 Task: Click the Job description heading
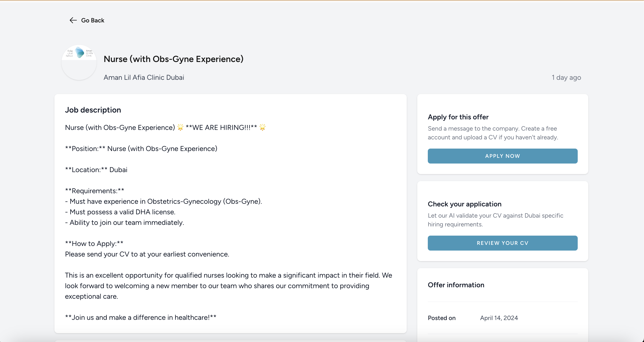[x=93, y=110]
